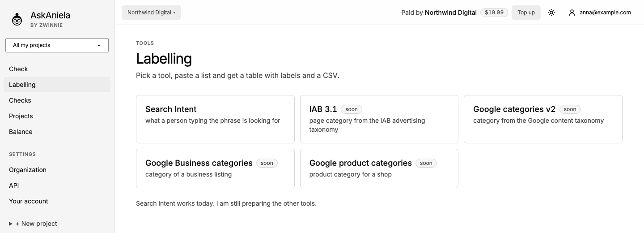Click the soon badge on Google categories v2
Image resolution: width=644 pixels, height=233 pixels.
click(570, 109)
